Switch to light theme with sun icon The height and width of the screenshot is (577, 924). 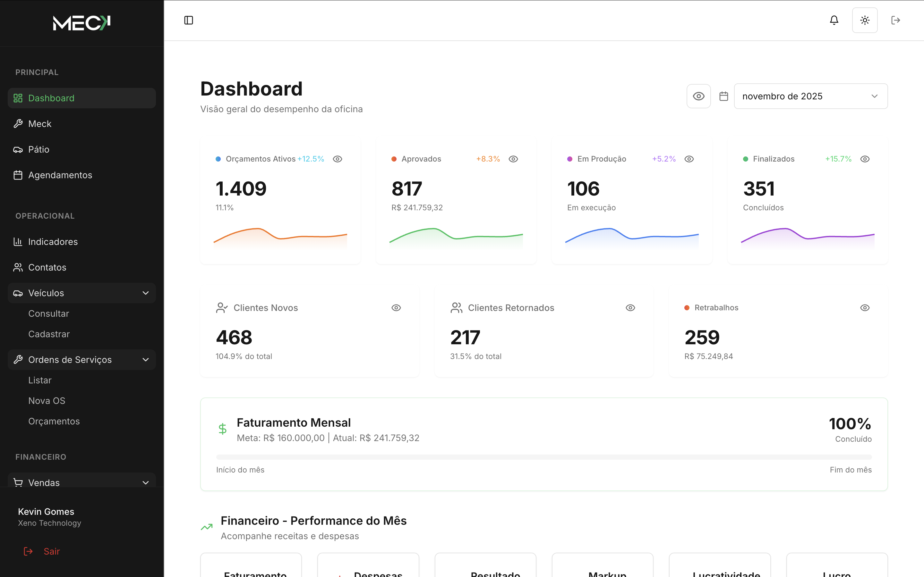865,20
